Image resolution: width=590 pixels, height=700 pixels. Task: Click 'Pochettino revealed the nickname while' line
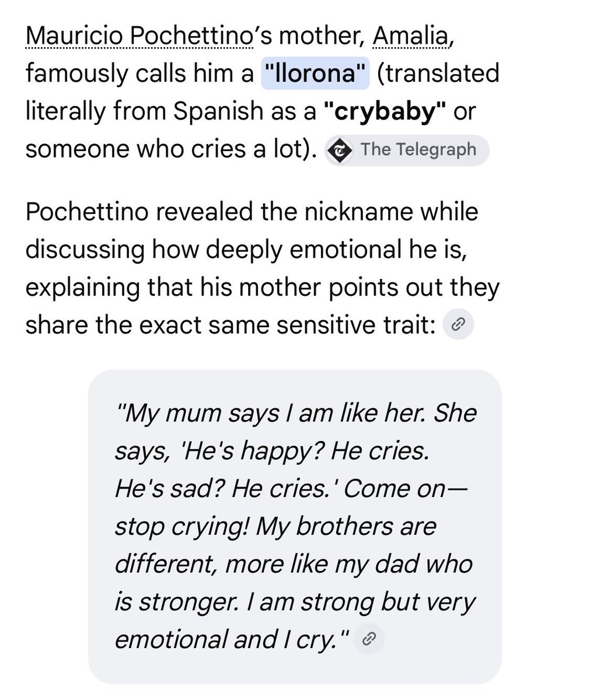point(252,212)
